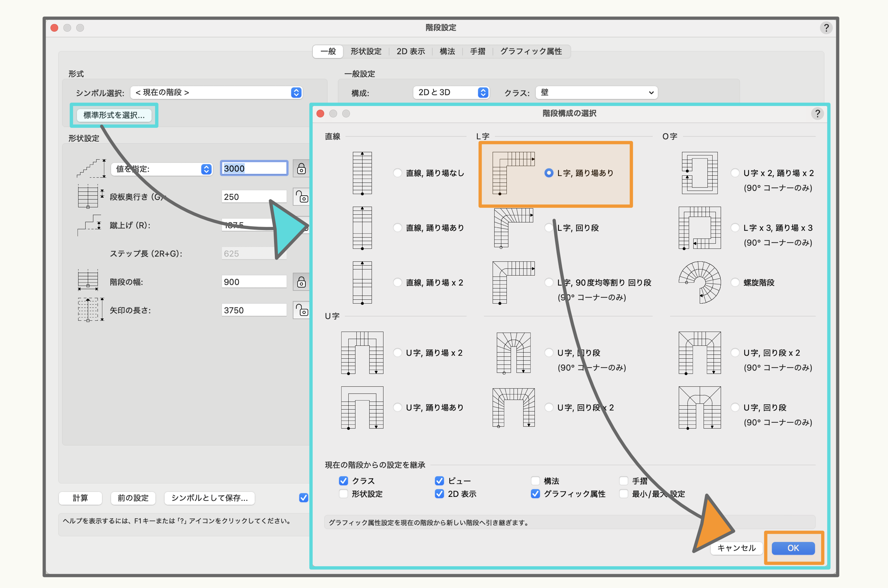Image resolution: width=888 pixels, height=588 pixels.
Task: Click 階段の幅 input field 900
Action: tap(253, 282)
